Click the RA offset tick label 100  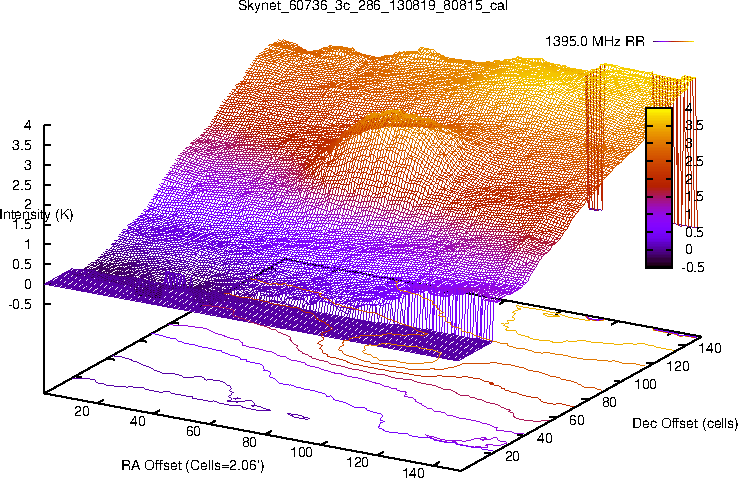(301, 452)
